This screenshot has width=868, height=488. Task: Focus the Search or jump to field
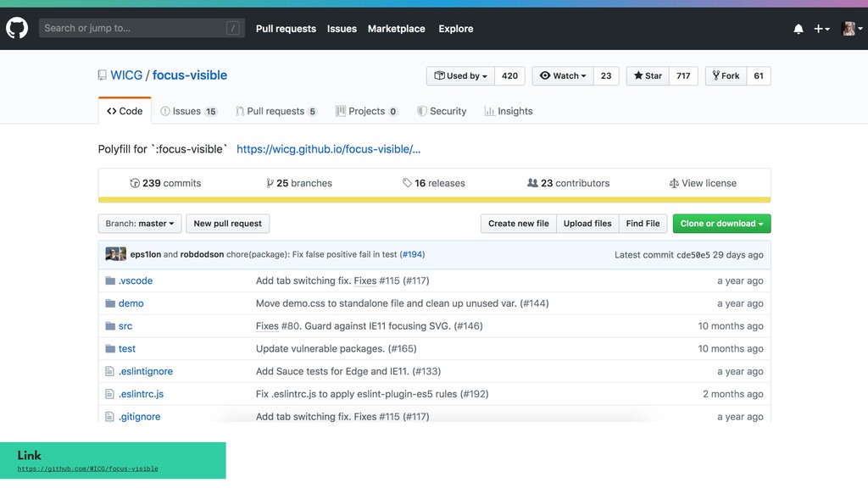click(x=142, y=28)
